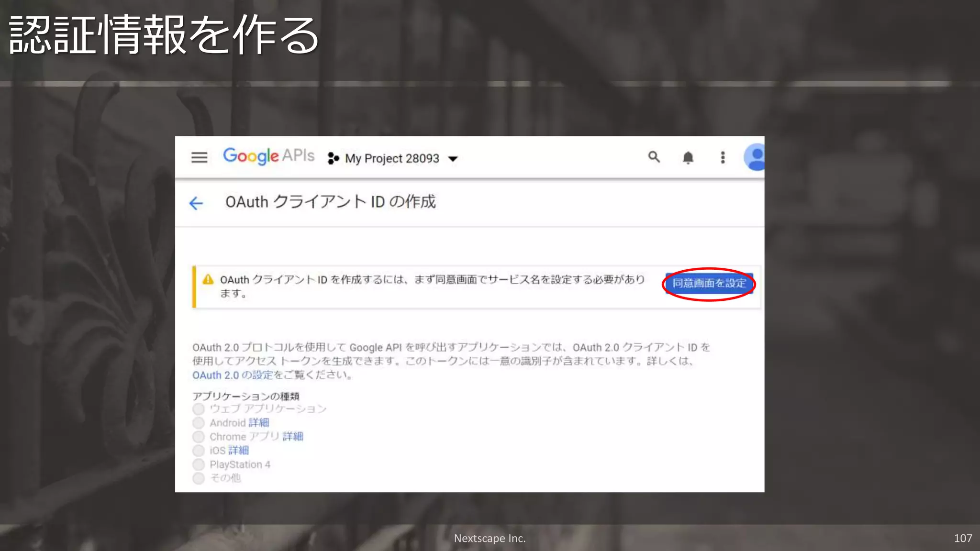Open the 詳細 link next to iOS
Screen dimensions: 980x551
pyautogui.click(x=238, y=451)
